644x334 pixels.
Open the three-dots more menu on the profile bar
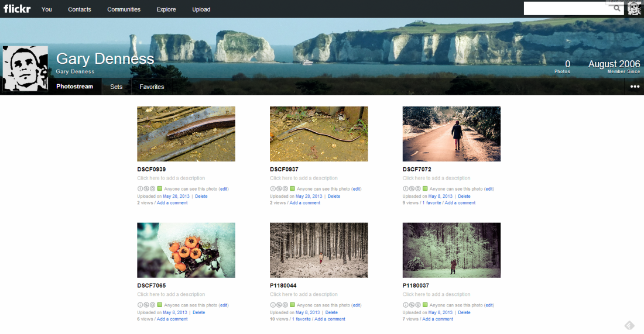click(x=635, y=87)
